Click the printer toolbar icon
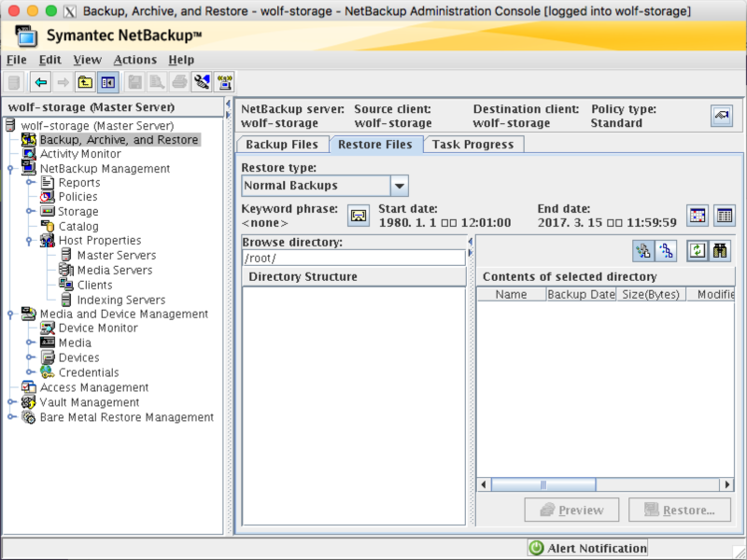Screen dimensions: 747x560 (x=179, y=82)
